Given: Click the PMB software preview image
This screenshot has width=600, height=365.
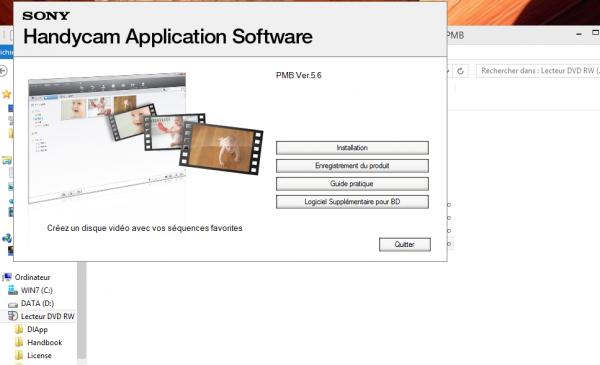Looking at the screenshot, I should 145,138.
